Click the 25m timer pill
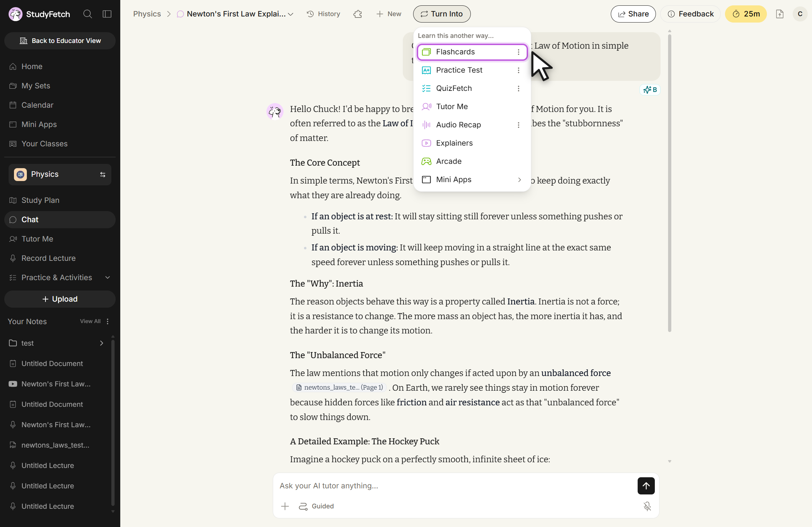This screenshot has width=812, height=527. click(746, 14)
